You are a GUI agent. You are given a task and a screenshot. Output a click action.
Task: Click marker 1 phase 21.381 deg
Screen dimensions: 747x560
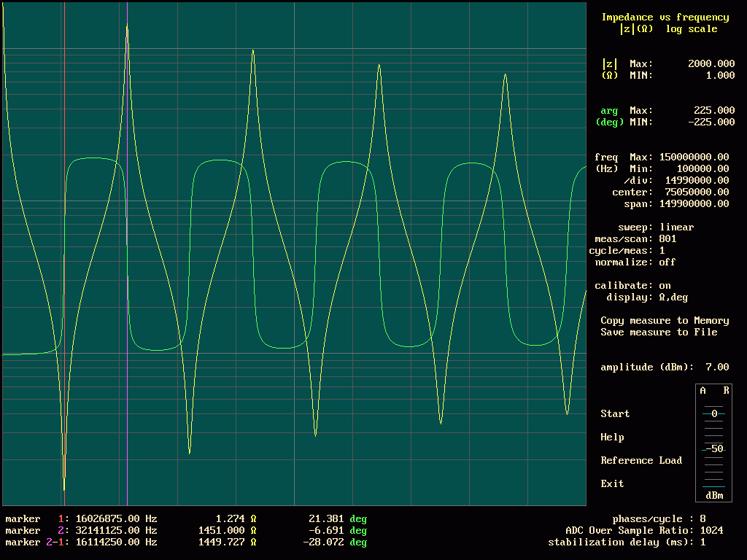tap(338, 519)
